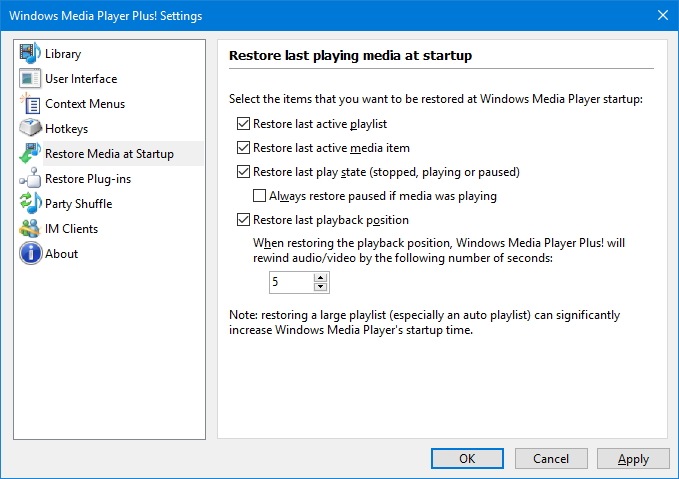Switch to Hotkeys settings
Image resolution: width=679 pixels, height=479 pixels.
click(x=66, y=129)
